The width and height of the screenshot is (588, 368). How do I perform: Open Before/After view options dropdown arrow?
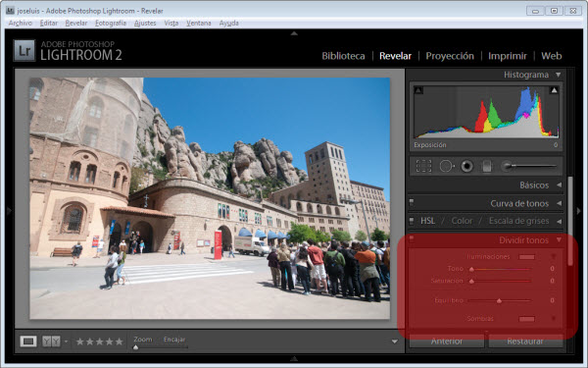(x=66, y=342)
